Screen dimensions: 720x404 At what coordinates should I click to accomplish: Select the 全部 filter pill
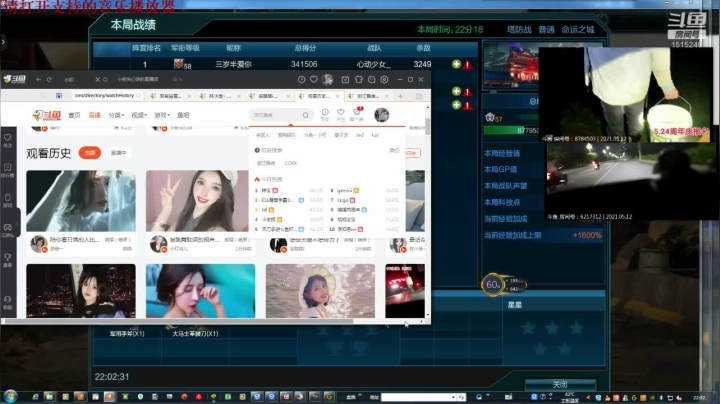coord(90,152)
